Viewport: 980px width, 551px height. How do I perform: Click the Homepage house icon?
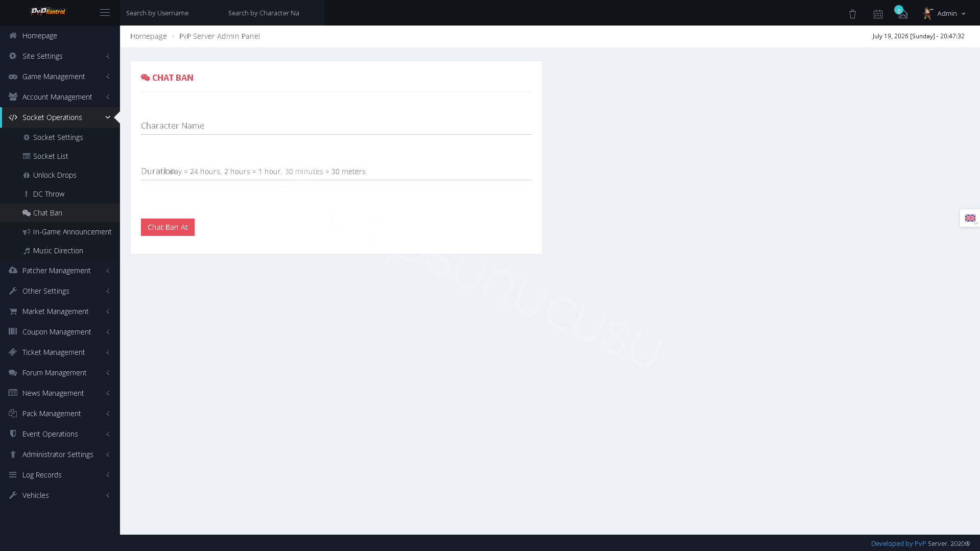coord(13,36)
